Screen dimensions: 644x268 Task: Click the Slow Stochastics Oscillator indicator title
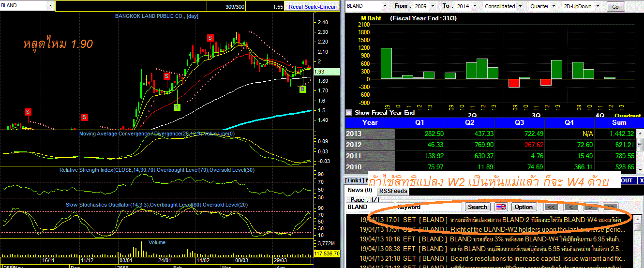(157, 205)
